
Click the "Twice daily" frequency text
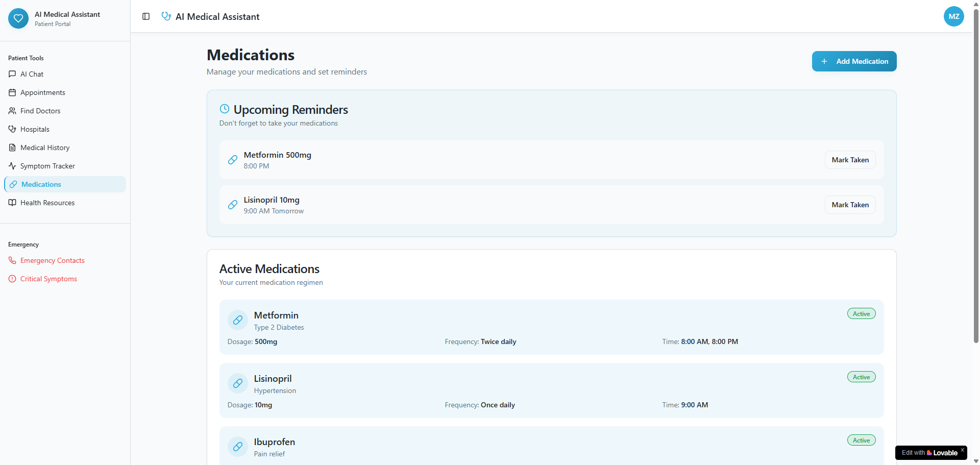click(498, 341)
